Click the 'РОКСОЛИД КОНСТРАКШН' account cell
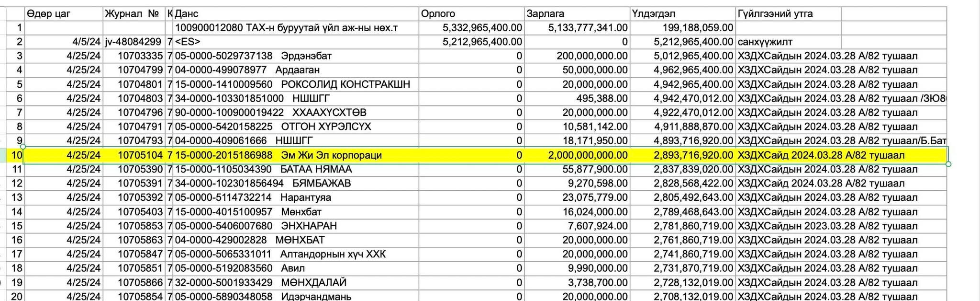Viewport: 980px width, 301px height. (296, 84)
